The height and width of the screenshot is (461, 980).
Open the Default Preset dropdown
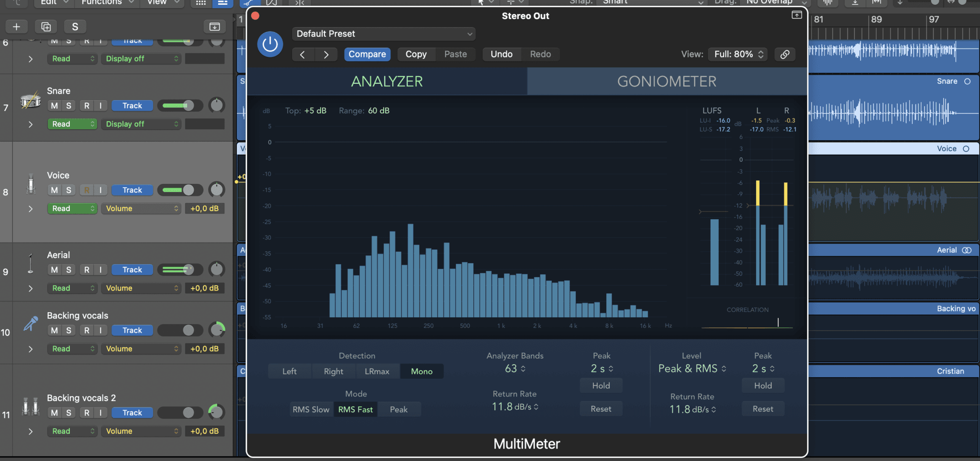(x=382, y=34)
